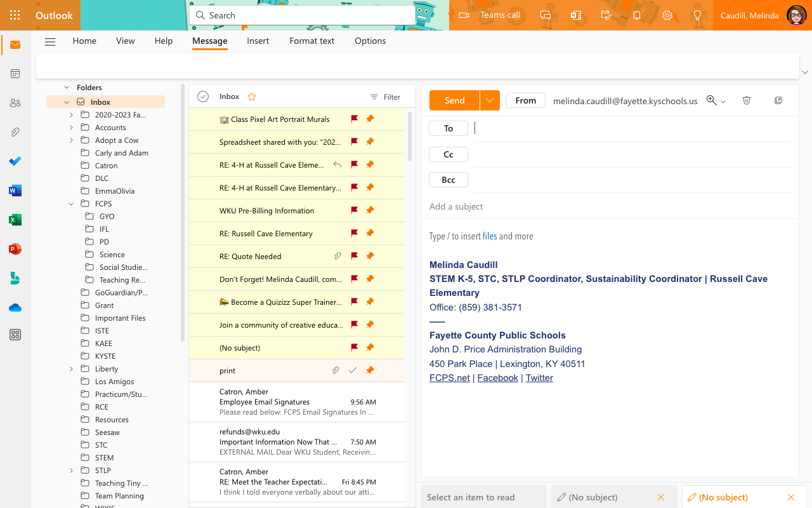
Task: Open People from the left app rail
Action: (15, 103)
